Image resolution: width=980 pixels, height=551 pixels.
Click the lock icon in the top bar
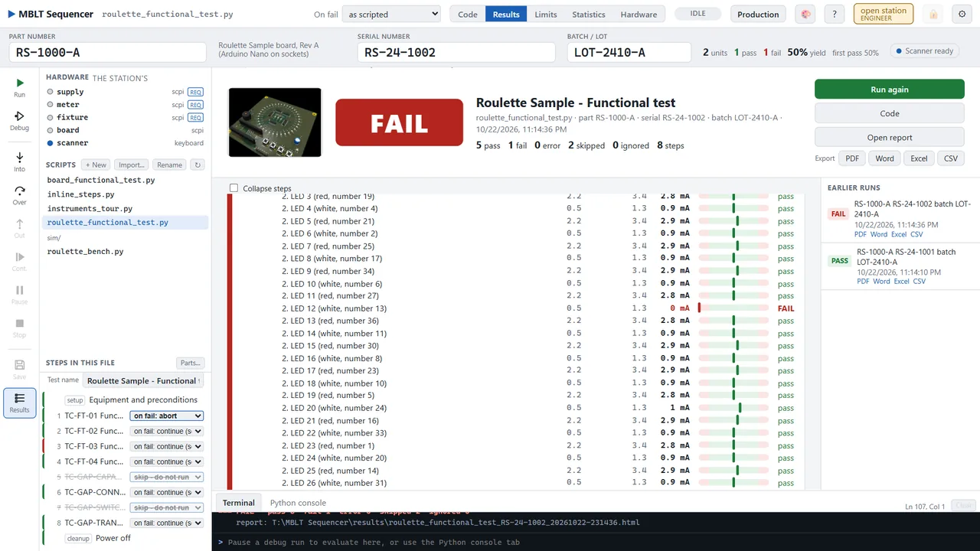pos(933,14)
